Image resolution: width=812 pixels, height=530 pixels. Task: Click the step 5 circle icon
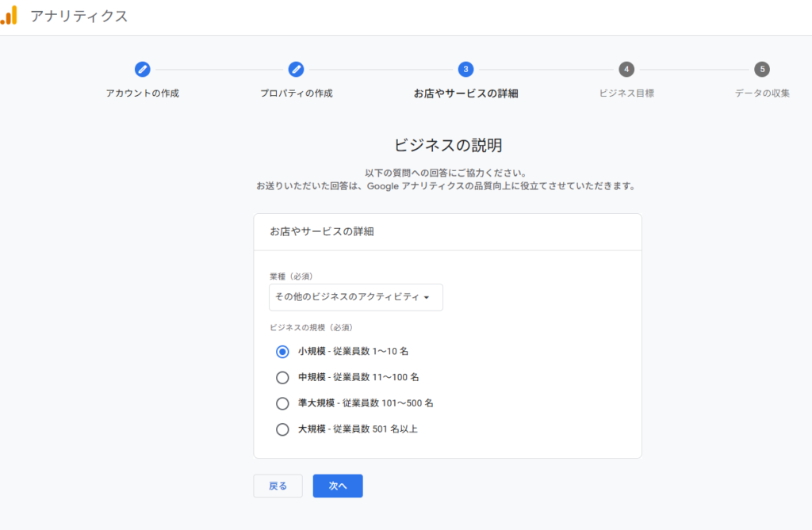tap(762, 70)
